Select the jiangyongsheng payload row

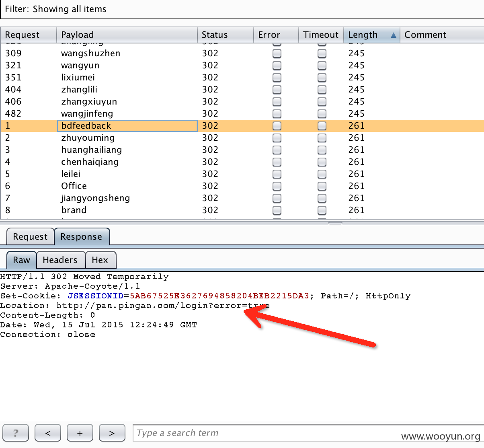point(242,198)
